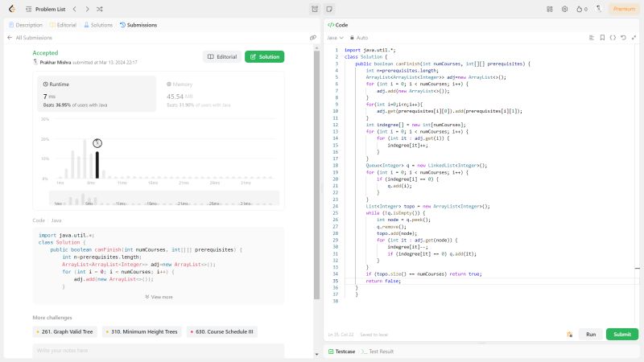Open the settings gear icon
The height and width of the screenshot is (362, 644).
(565, 9)
